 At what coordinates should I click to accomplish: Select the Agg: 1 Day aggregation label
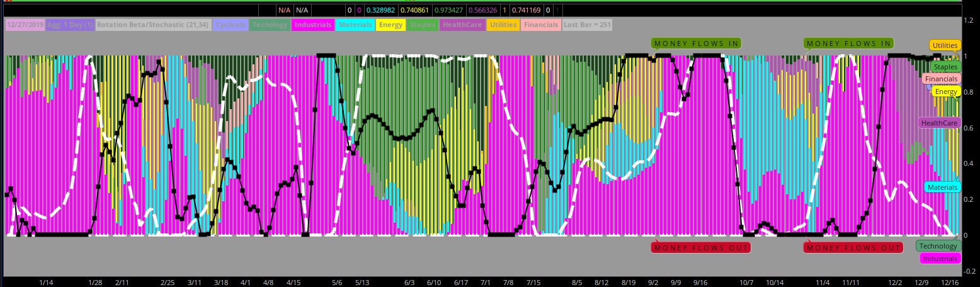click(69, 25)
